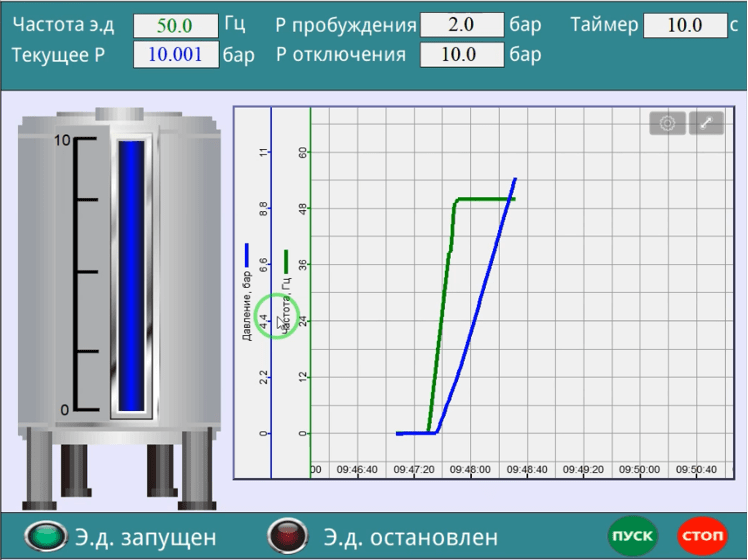Edit the P отключения shutoff pressure field
748x560 pixels.
click(x=461, y=55)
